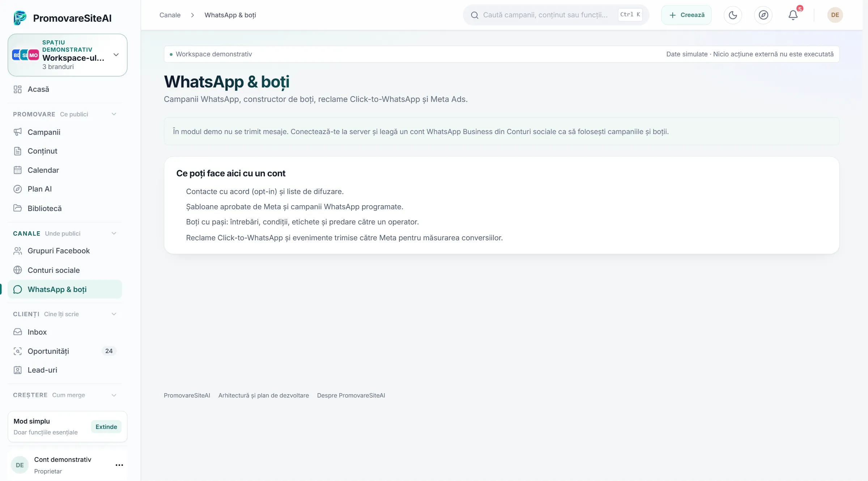The height and width of the screenshot is (481, 868).
Task: Open Lead-uri contact icon
Action: (x=17, y=370)
